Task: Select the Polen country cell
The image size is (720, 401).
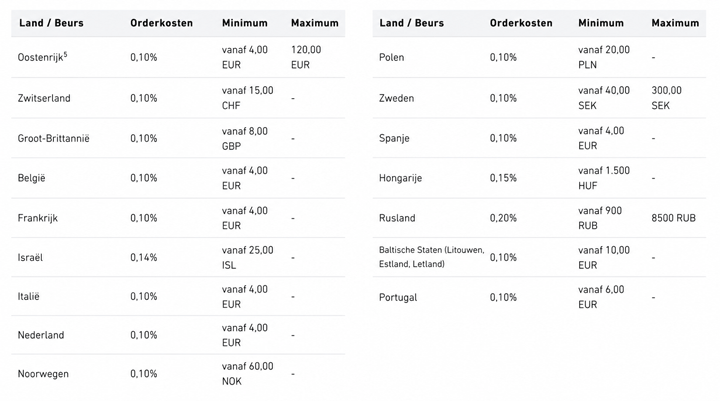Action: pyautogui.click(x=391, y=57)
